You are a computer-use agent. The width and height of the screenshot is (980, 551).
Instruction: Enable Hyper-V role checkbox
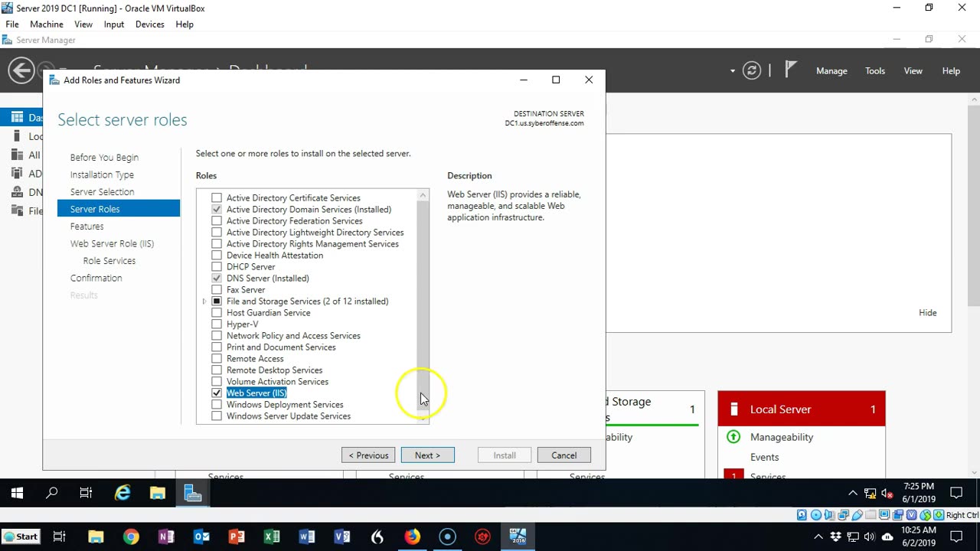(x=217, y=324)
